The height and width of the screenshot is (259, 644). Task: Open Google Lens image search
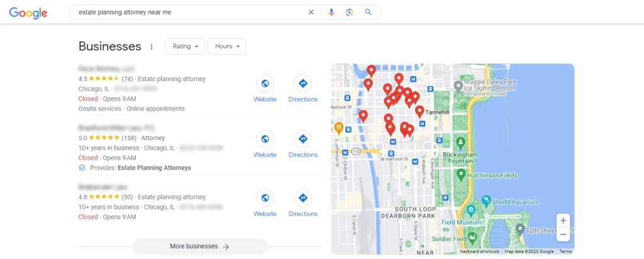[x=350, y=13]
